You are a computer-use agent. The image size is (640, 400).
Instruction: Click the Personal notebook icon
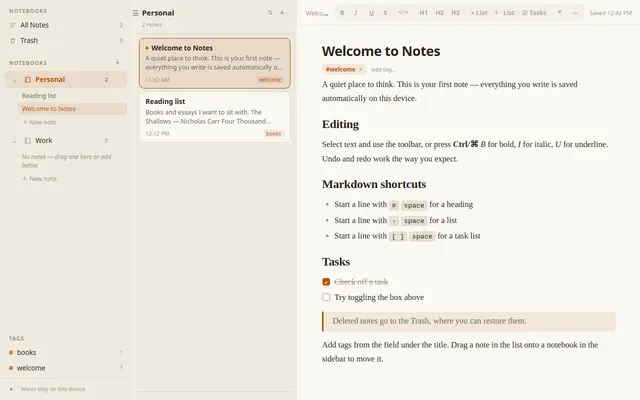28,80
